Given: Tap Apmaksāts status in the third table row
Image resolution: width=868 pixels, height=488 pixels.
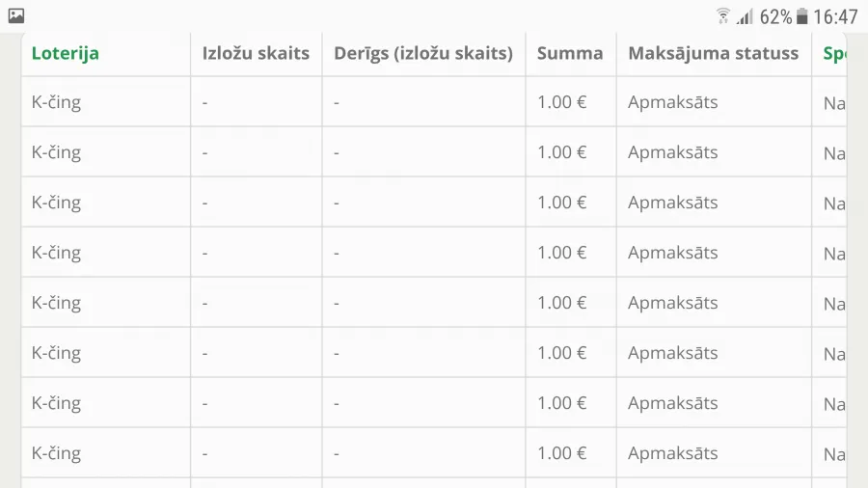Looking at the screenshot, I should (672, 203).
